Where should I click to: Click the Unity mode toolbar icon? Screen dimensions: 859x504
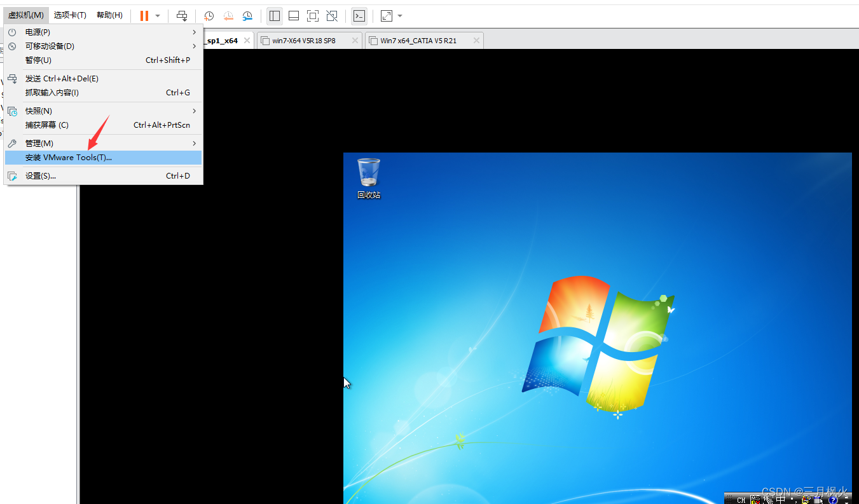tap(332, 16)
